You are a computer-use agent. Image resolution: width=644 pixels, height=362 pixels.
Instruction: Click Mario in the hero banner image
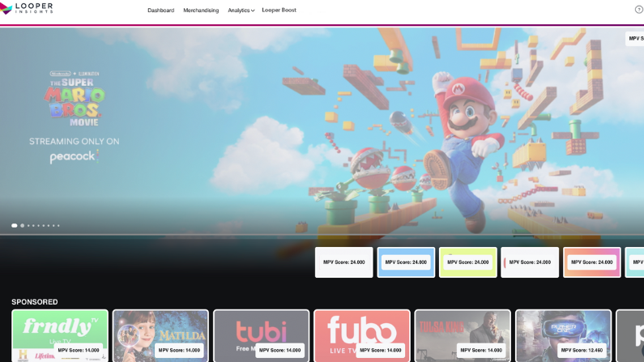[464, 152]
